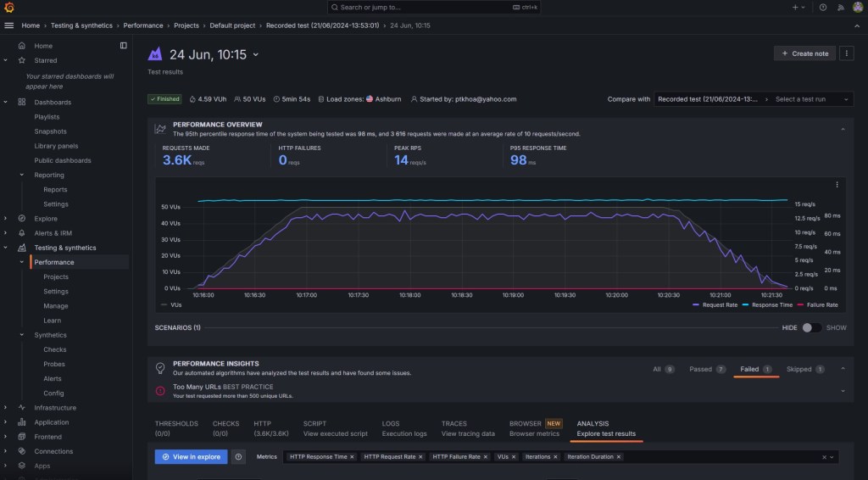The height and width of the screenshot is (480, 868).
Task: Click the info icon beside View in explore
Action: click(239, 457)
